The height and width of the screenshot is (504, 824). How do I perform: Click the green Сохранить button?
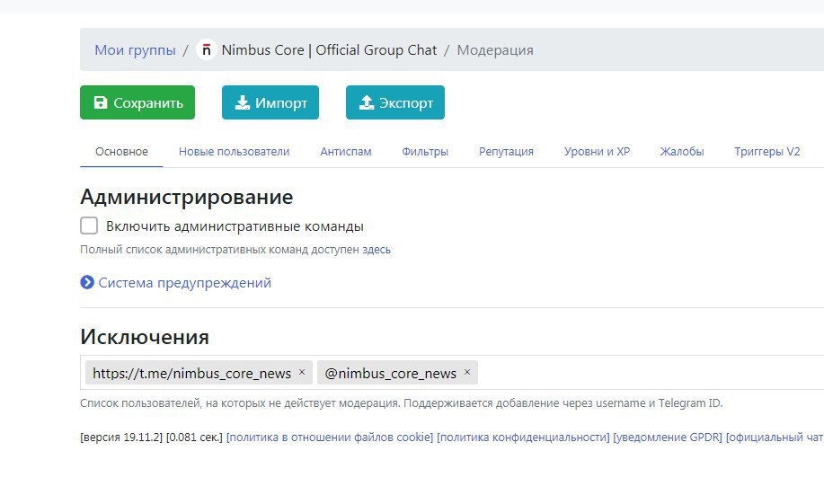(x=137, y=102)
